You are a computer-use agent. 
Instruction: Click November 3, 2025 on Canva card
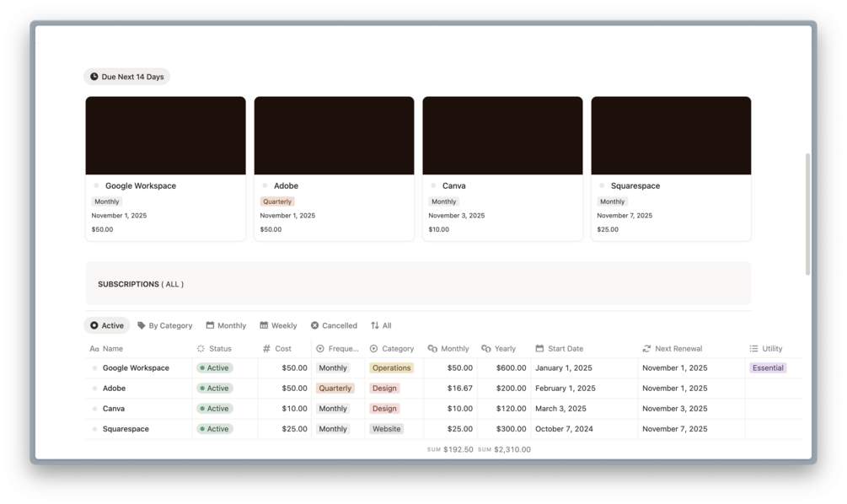[457, 216]
